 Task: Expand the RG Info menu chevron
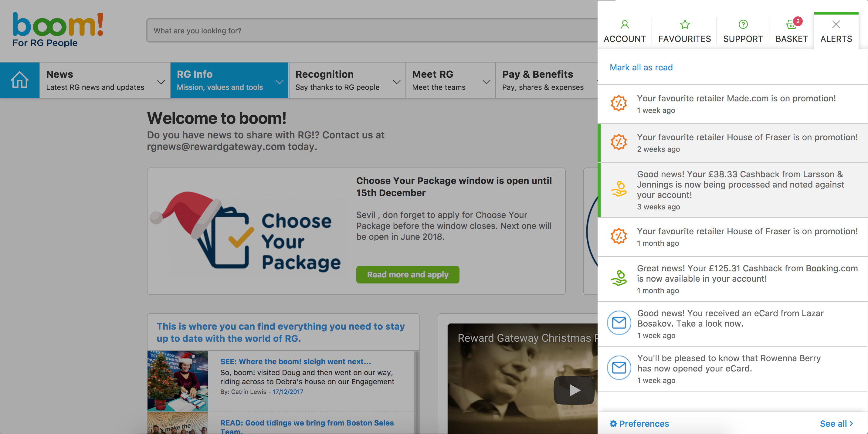(x=279, y=82)
